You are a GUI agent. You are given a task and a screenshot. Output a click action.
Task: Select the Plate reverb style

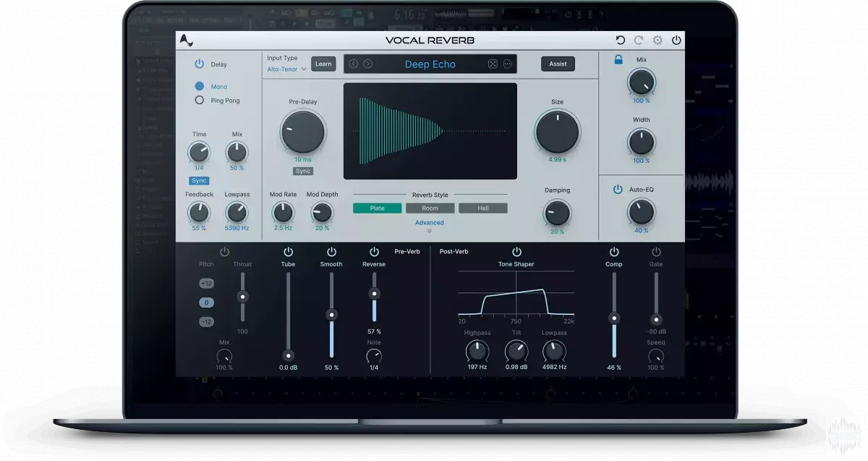[x=378, y=208]
